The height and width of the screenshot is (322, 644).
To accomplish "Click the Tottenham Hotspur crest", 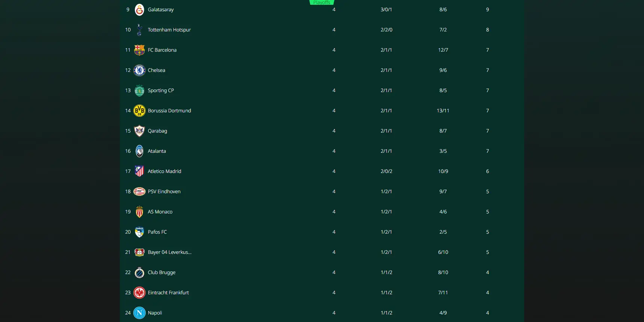I will [139, 30].
